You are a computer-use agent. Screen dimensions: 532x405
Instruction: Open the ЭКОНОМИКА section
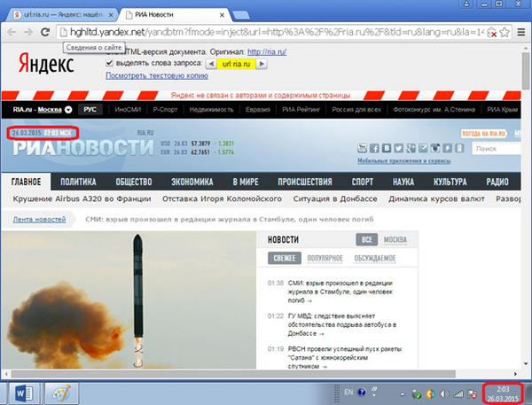(192, 183)
